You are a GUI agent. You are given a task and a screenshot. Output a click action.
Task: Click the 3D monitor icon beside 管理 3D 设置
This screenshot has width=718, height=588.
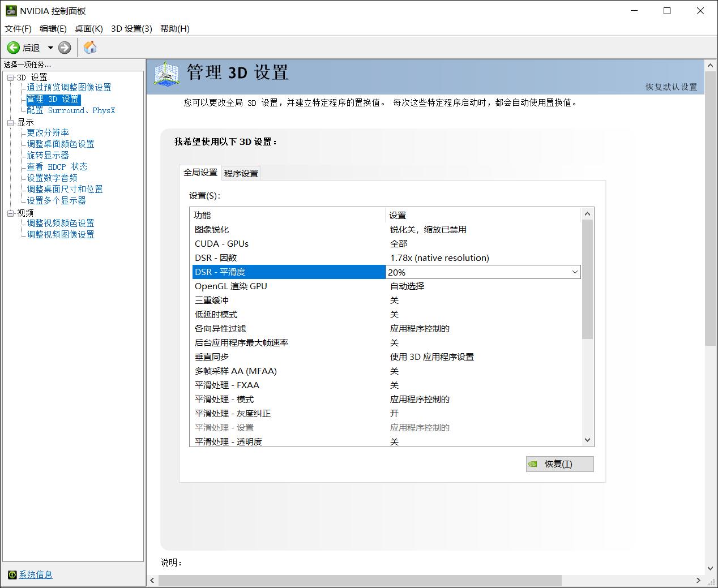[165, 74]
